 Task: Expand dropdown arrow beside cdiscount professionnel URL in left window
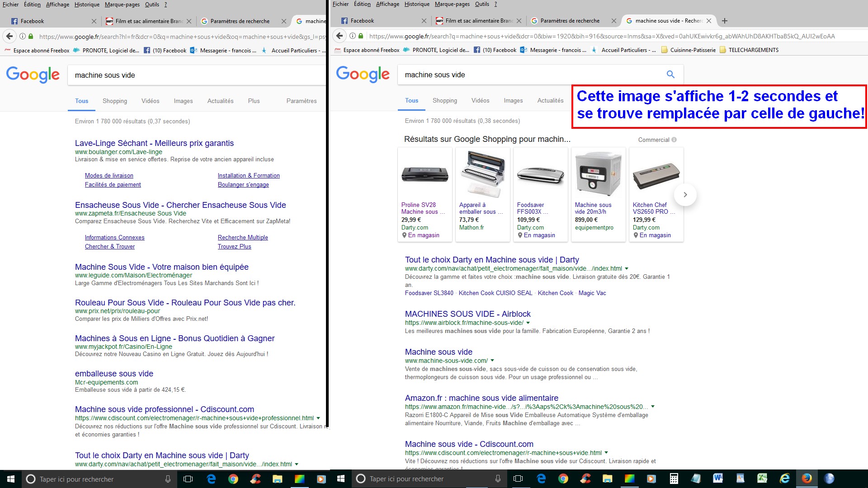click(x=318, y=418)
